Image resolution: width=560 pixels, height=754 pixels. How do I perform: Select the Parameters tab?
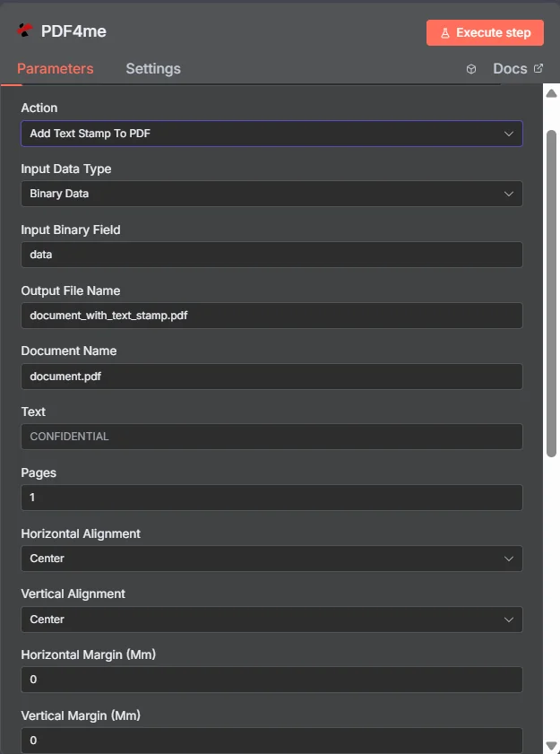(56, 69)
